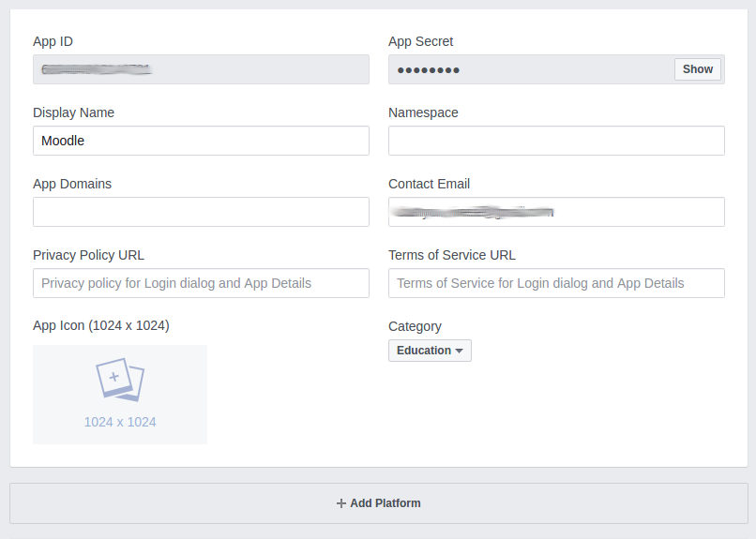The height and width of the screenshot is (539, 756).
Task: Click the plus icon beside Add Platform
Action: (x=341, y=503)
